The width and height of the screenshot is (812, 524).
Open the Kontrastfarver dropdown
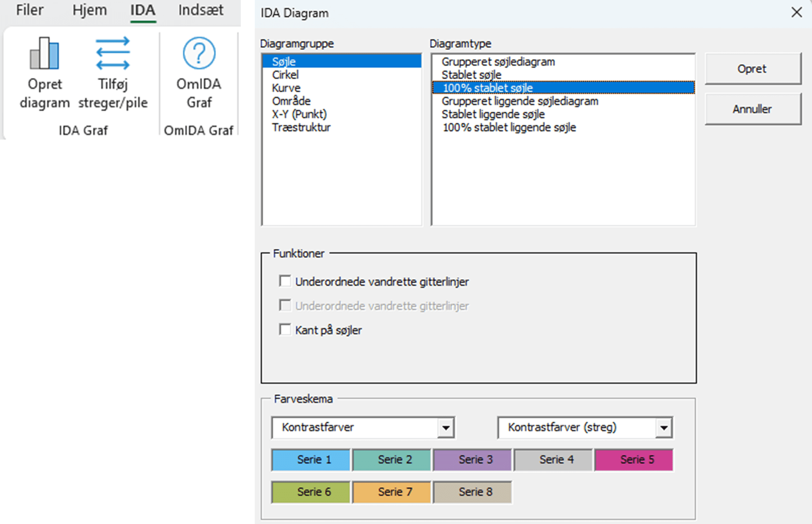coord(446,428)
